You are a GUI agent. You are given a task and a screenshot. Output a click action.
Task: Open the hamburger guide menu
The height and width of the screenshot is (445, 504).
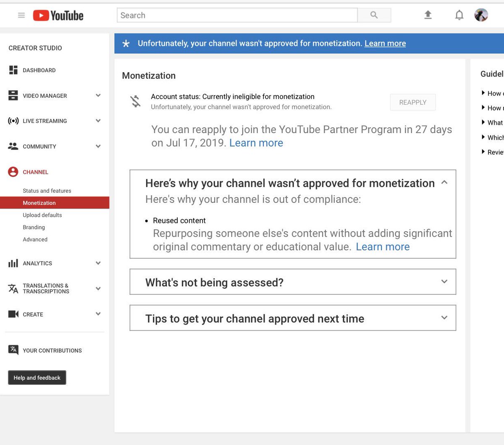coord(21,16)
